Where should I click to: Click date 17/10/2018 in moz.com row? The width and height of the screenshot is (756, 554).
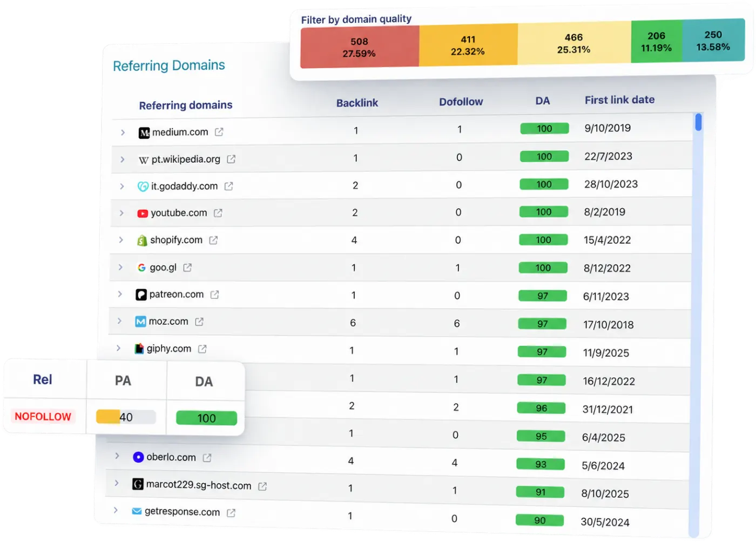(609, 325)
